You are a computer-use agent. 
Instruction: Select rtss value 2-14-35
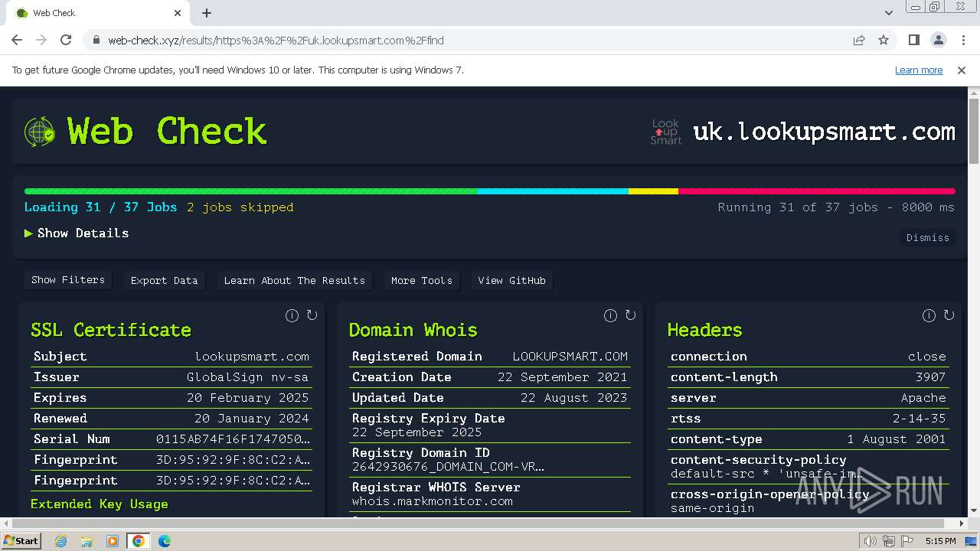click(919, 419)
